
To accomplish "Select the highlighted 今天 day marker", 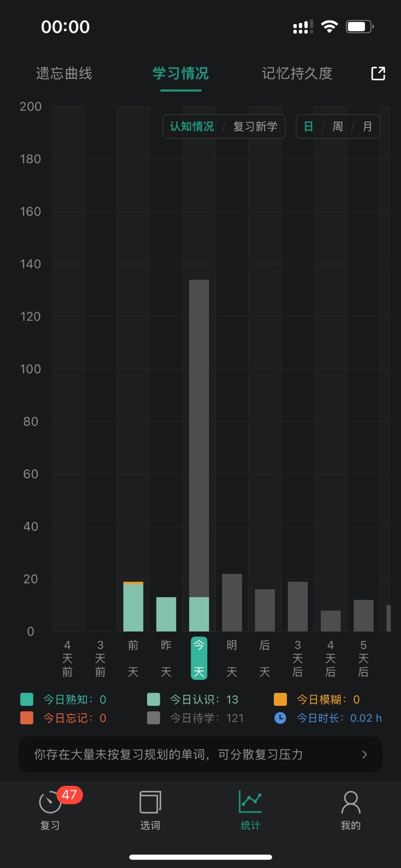I will coord(199,658).
